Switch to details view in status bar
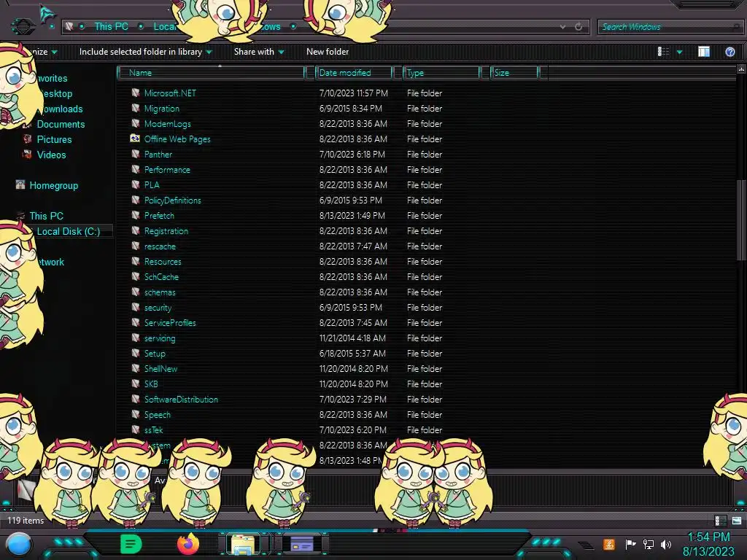The height and width of the screenshot is (560, 747). tap(720, 521)
